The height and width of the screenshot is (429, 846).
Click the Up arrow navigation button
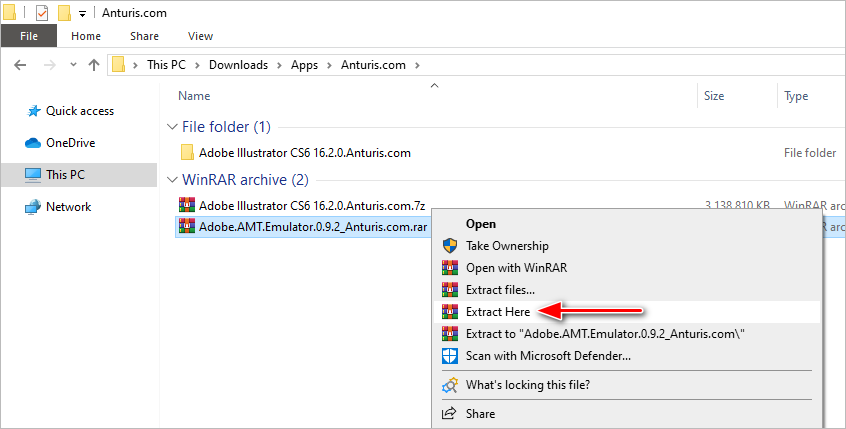click(x=94, y=65)
